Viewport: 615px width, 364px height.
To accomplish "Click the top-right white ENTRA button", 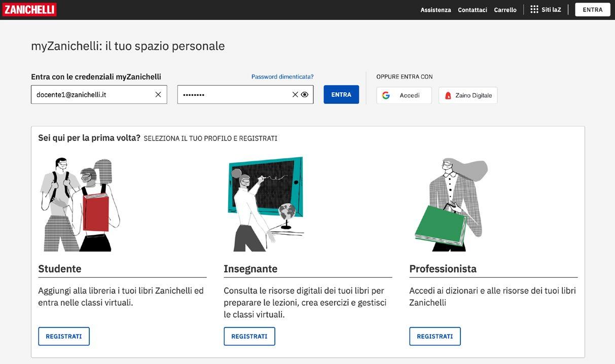I will [x=593, y=10].
